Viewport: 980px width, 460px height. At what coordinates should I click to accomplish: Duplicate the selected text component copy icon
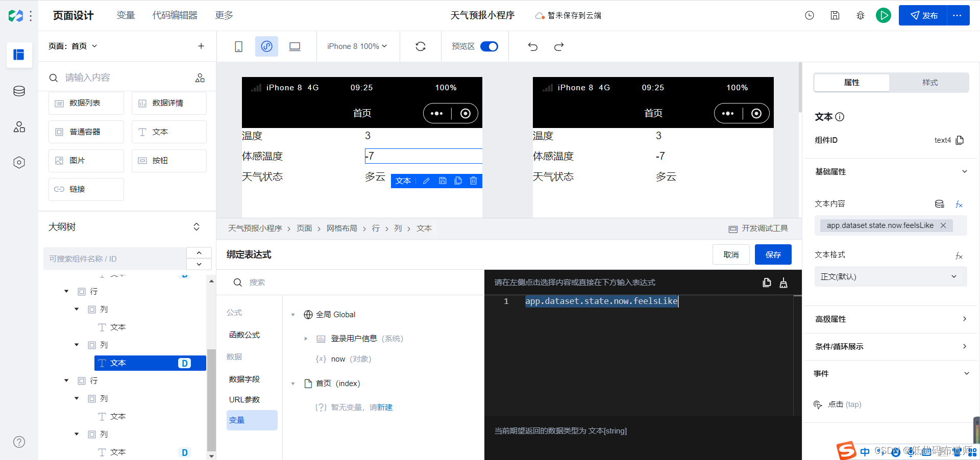click(x=458, y=181)
